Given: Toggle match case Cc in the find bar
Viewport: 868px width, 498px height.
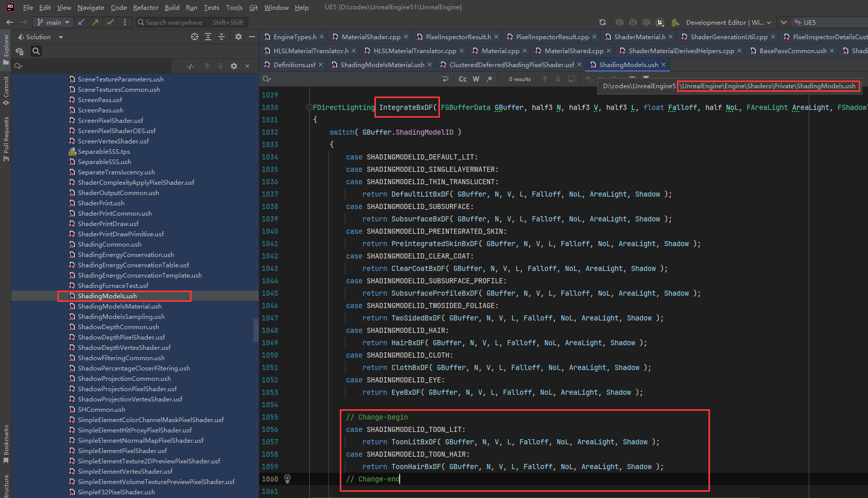Looking at the screenshot, I should tap(463, 78).
